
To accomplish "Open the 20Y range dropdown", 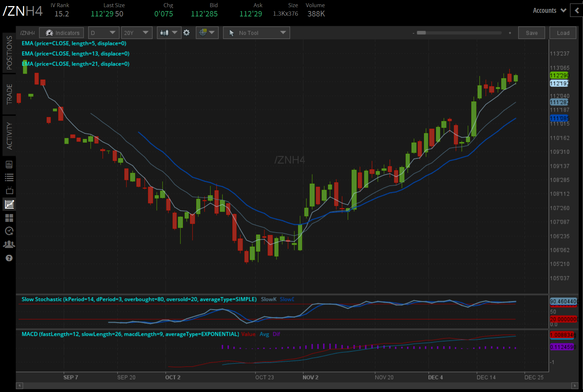I will coord(136,33).
